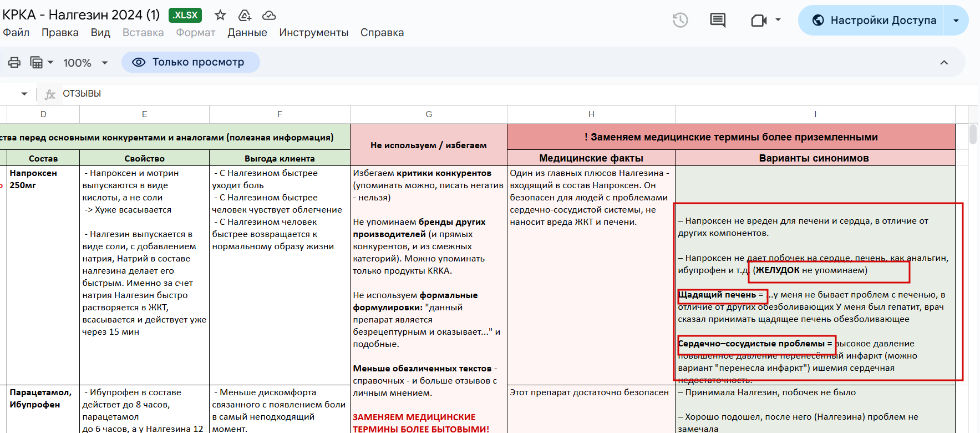The height and width of the screenshot is (433, 980).
Task: Select cell starting Один из главных плюсов Налгезина
Action: click(x=591, y=275)
